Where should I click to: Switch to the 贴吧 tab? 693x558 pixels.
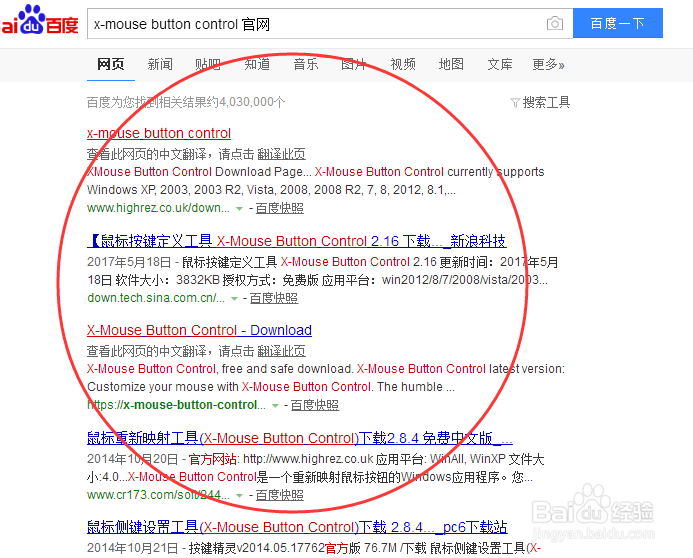point(208,65)
